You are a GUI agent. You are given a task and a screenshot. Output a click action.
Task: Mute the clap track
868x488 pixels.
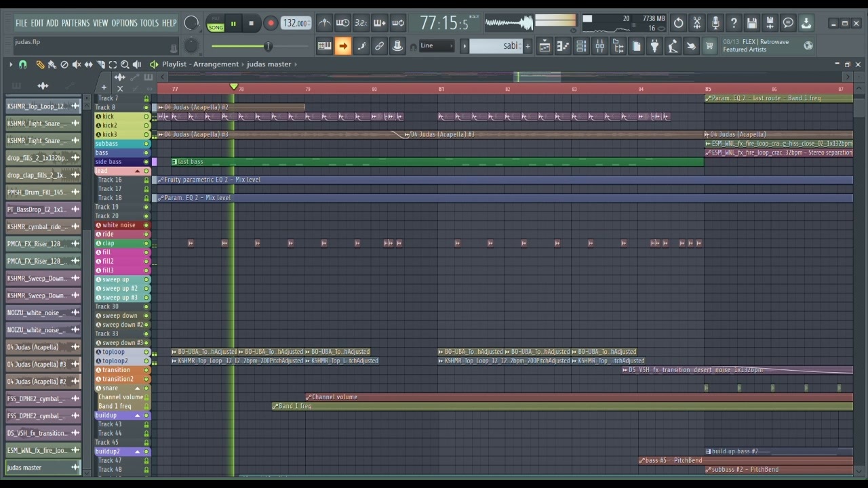point(146,243)
